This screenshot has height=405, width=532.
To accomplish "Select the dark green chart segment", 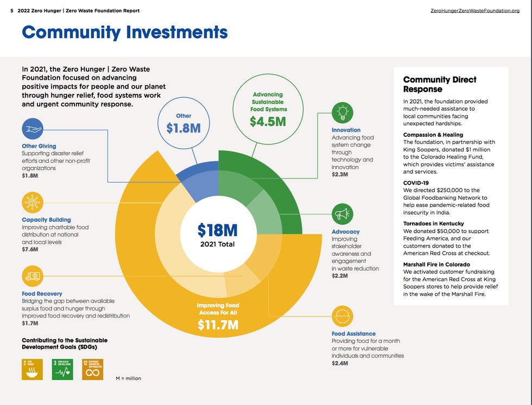I will pyautogui.click(x=282, y=185).
